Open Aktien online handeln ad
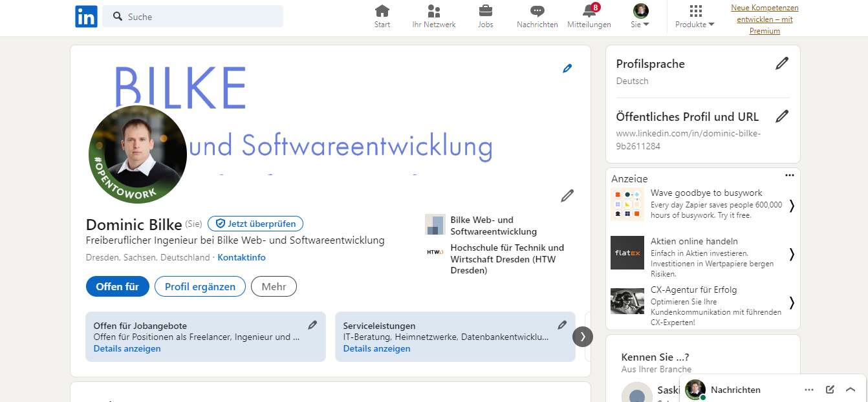The height and width of the screenshot is (402, 868). [694, 241]
